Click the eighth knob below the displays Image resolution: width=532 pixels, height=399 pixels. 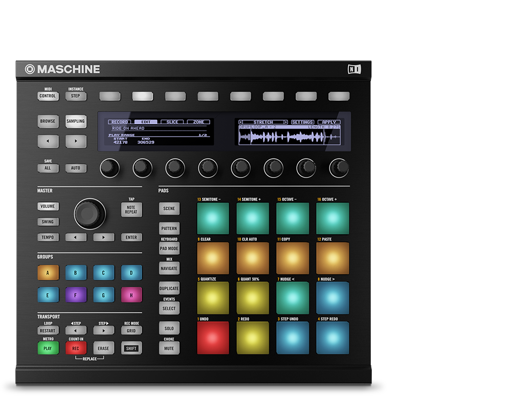click(x=339, y=168)
